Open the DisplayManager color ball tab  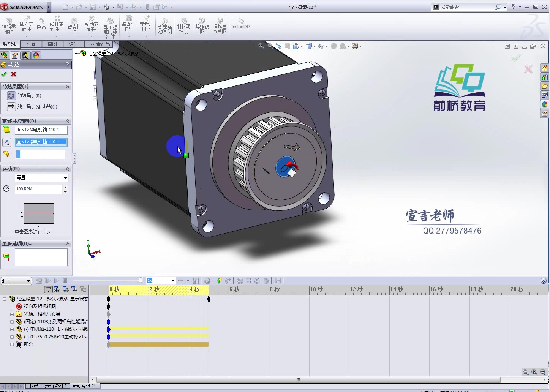pos(36,55)
